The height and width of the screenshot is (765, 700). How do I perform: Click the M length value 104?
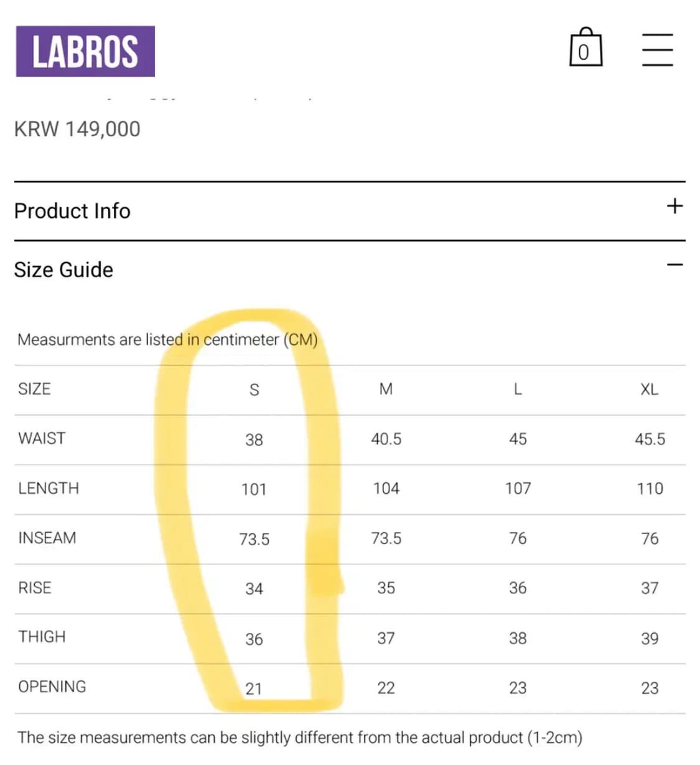click(386, 489)
